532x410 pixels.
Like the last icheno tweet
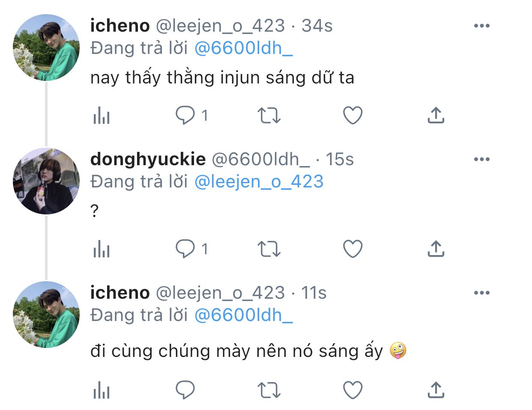tap(353, 391)
